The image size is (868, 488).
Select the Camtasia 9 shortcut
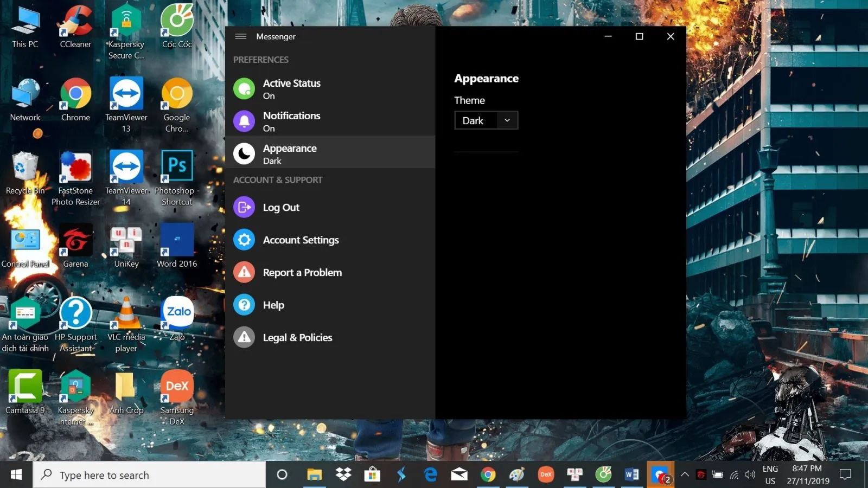click(x=25, y=393)
